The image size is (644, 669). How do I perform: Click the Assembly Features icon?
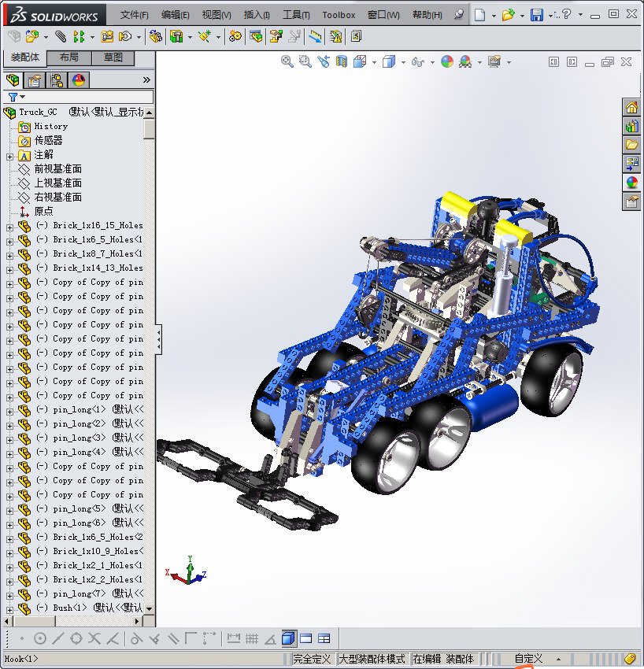point(176,37)
